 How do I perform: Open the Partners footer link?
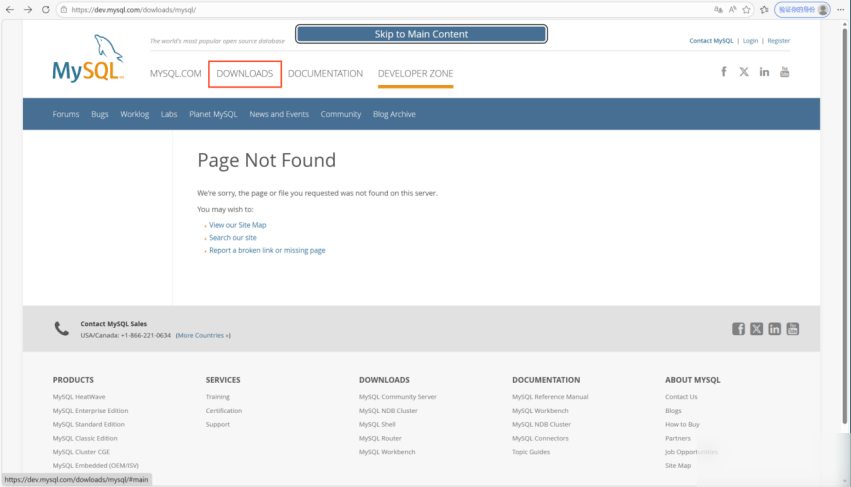[678, 438]
